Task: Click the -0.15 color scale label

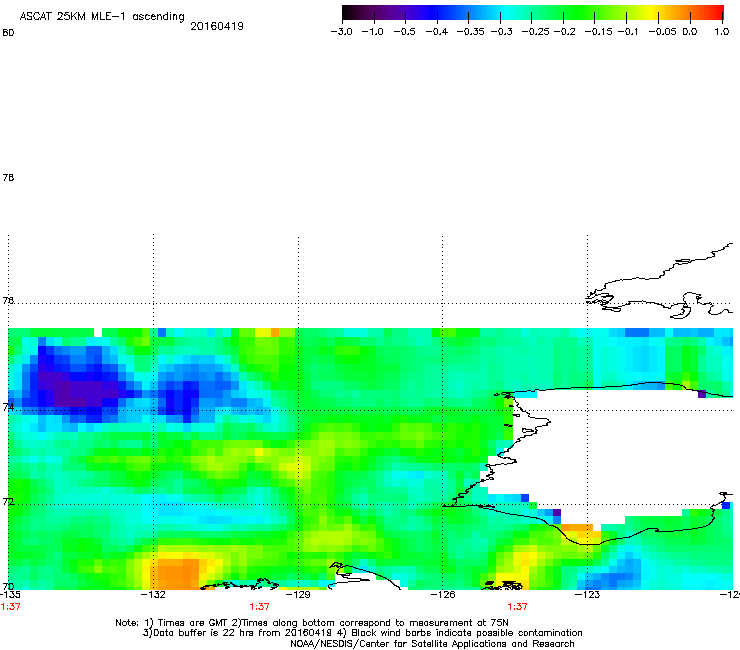Action: click(x=598, y=32)
